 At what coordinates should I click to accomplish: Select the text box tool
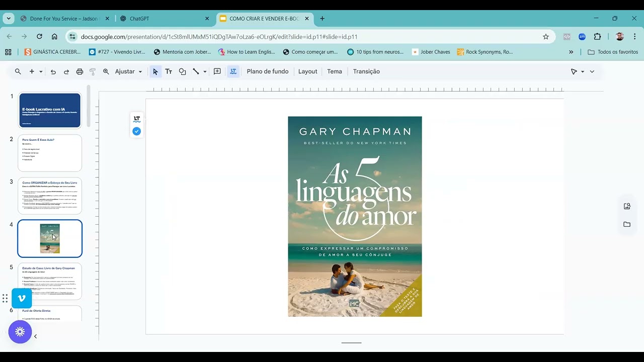pos(169,71)
